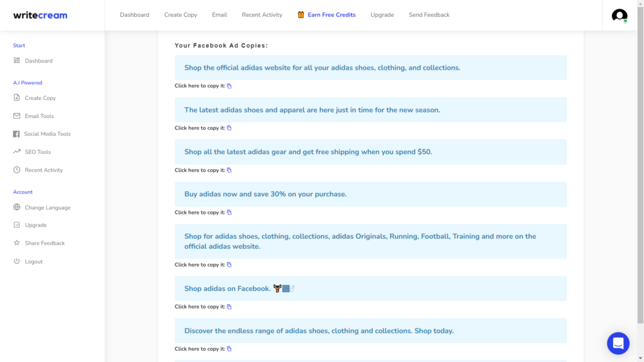Open SEO Tools in the sidebar
The width and height of the screenshot is (644, 362).
(38, 152)
